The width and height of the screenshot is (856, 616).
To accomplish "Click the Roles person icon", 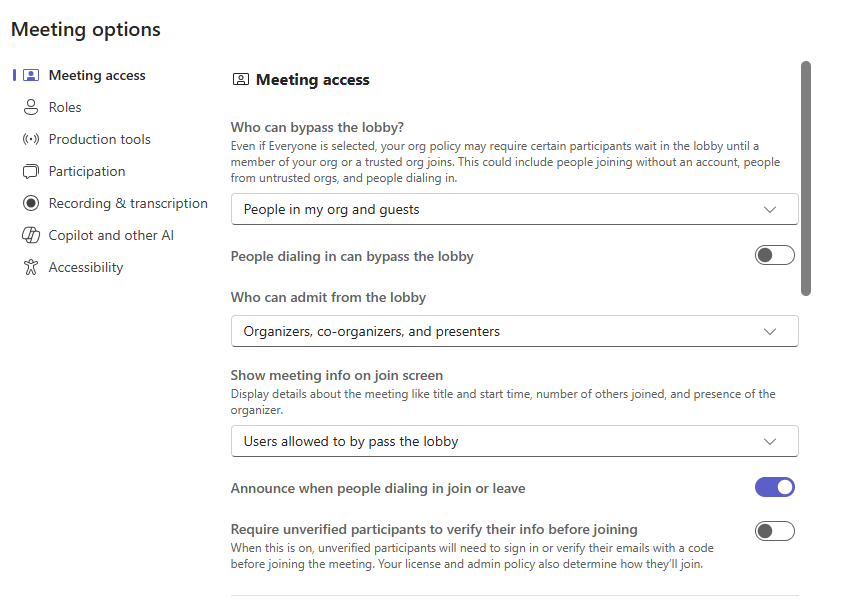I will [x=31, y=107].
